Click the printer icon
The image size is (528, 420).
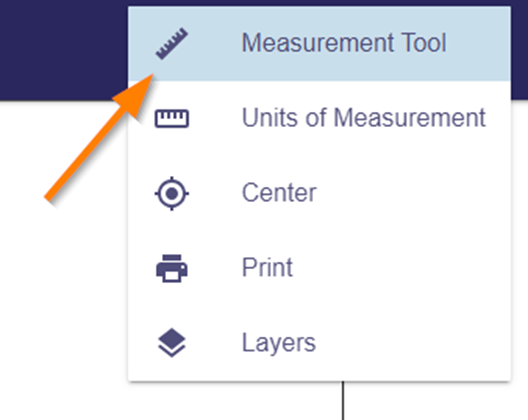pos(172,268)
